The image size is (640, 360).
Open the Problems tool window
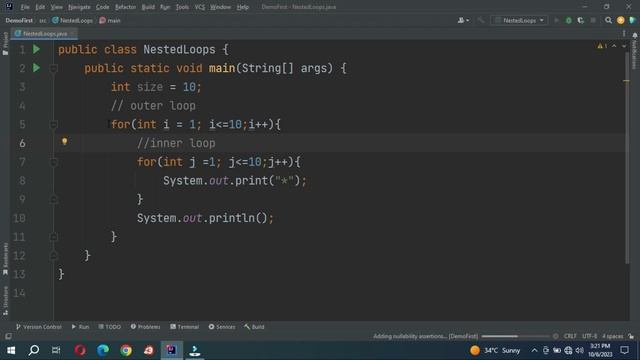click(x=145, y=327)
